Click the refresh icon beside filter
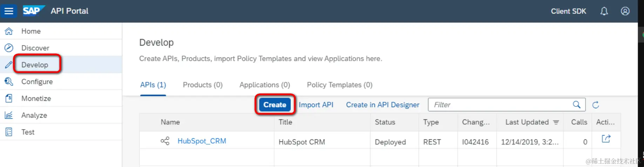This screenshot has width=644, height=167. pos(596,105)
